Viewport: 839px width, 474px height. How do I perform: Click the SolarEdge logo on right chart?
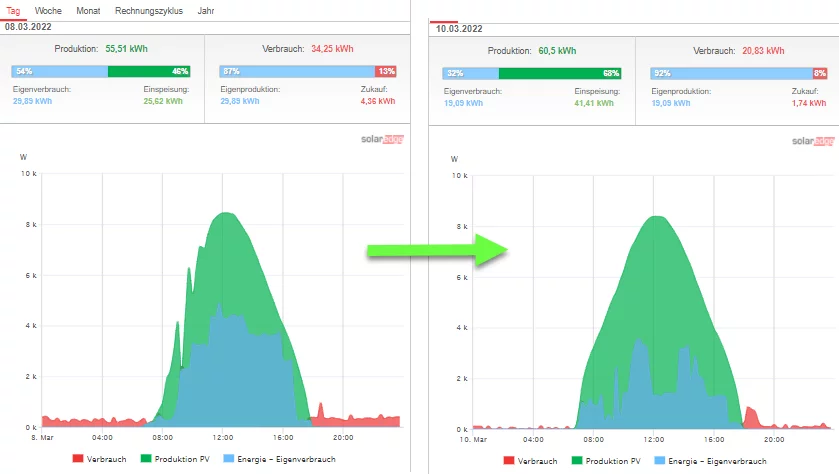point(813,141)
